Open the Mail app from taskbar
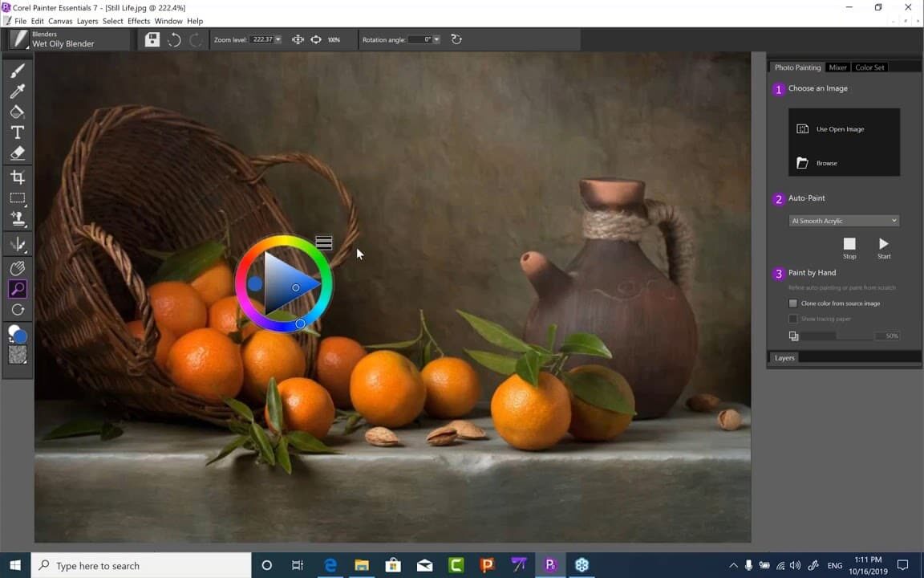 point(424,565)
